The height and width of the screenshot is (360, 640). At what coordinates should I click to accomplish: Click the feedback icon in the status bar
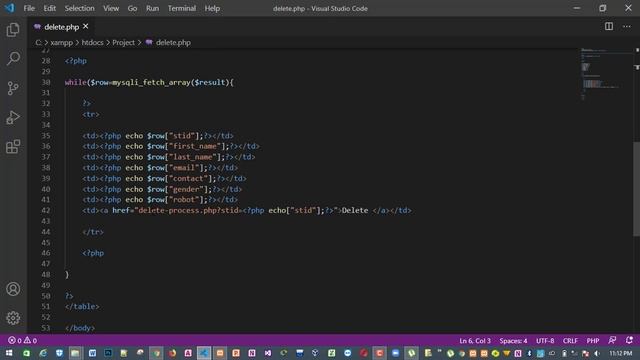[x=612, y=340]
